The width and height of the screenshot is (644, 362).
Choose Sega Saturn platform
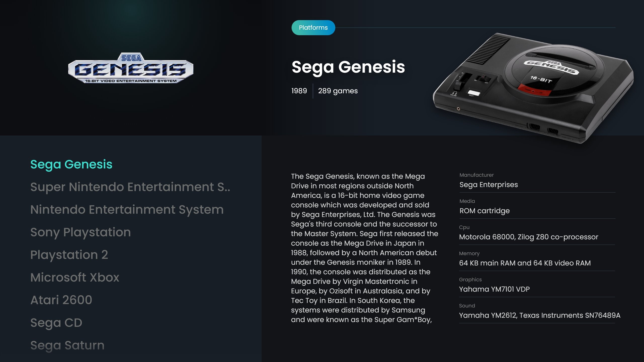pos(67,345)
